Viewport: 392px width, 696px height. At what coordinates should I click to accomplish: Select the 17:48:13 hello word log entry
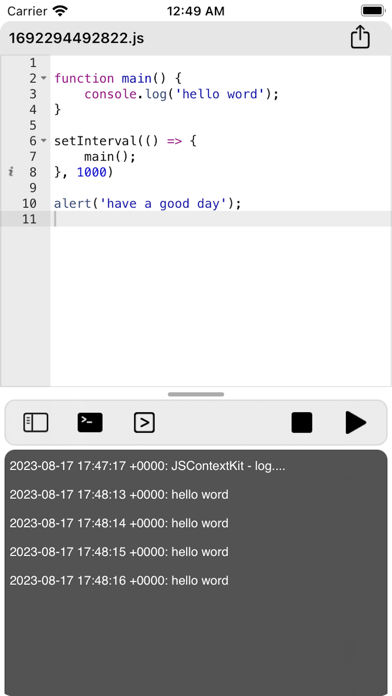[x=119, y=494]
